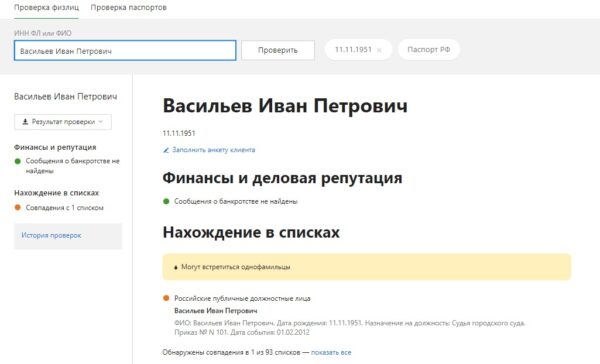This screenshot has width=600, height=364.
Task: Click the Финансы и репутация sidebar heading
Action: (55, 147)
